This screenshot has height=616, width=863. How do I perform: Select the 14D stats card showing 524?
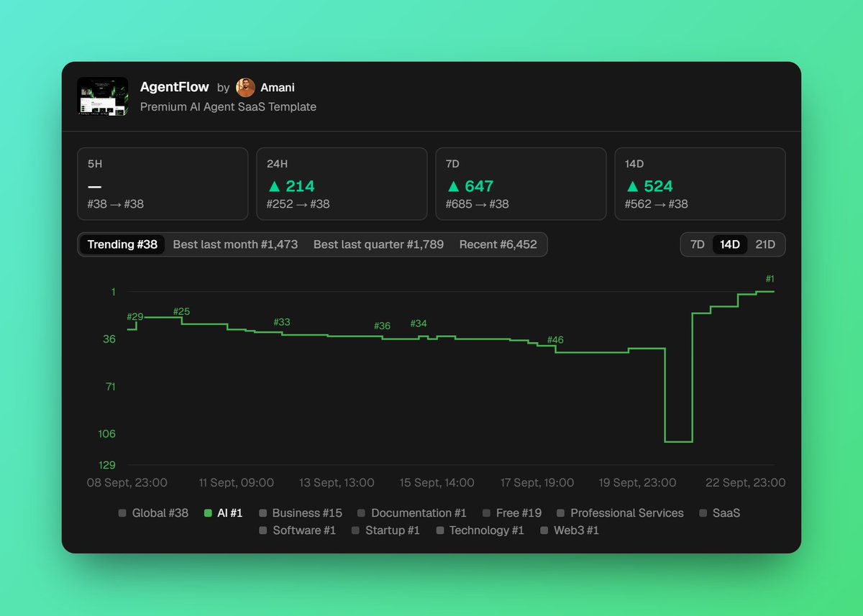coord(700,184)
